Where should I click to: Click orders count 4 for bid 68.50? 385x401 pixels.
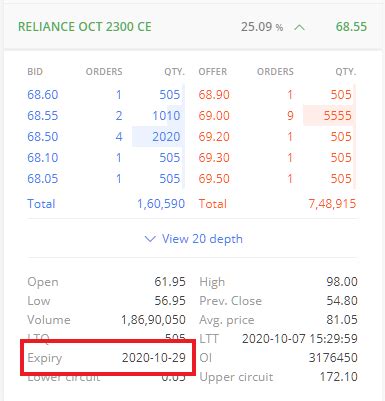click(119, 137)
